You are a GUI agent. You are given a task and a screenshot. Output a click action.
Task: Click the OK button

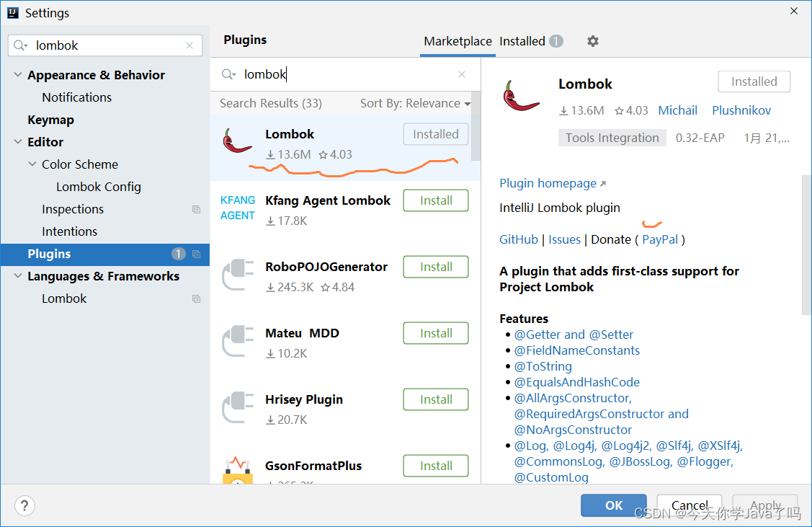(x=614, y=505)
